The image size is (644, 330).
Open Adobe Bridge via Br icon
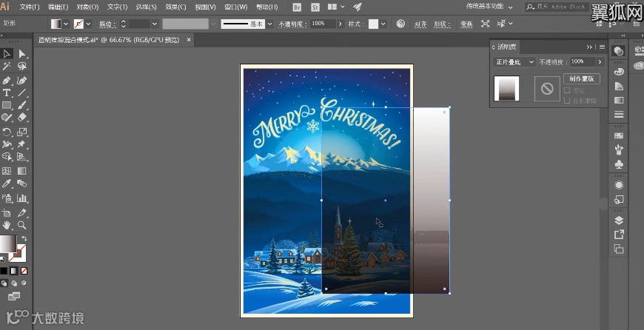coord(297,7)
